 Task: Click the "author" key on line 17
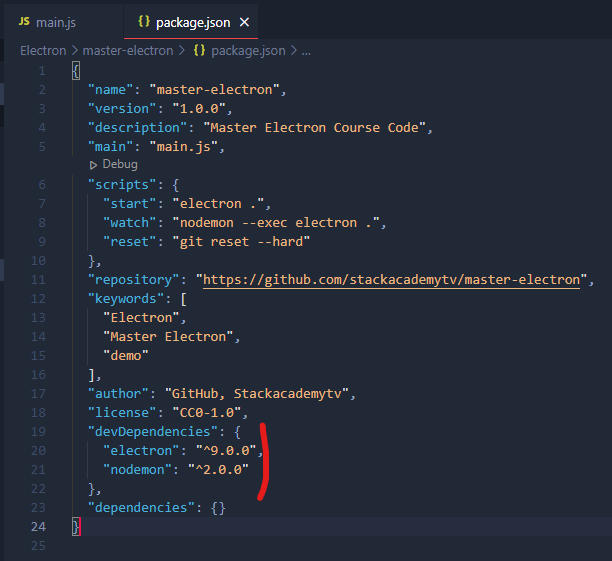click(x=118, y=394)
